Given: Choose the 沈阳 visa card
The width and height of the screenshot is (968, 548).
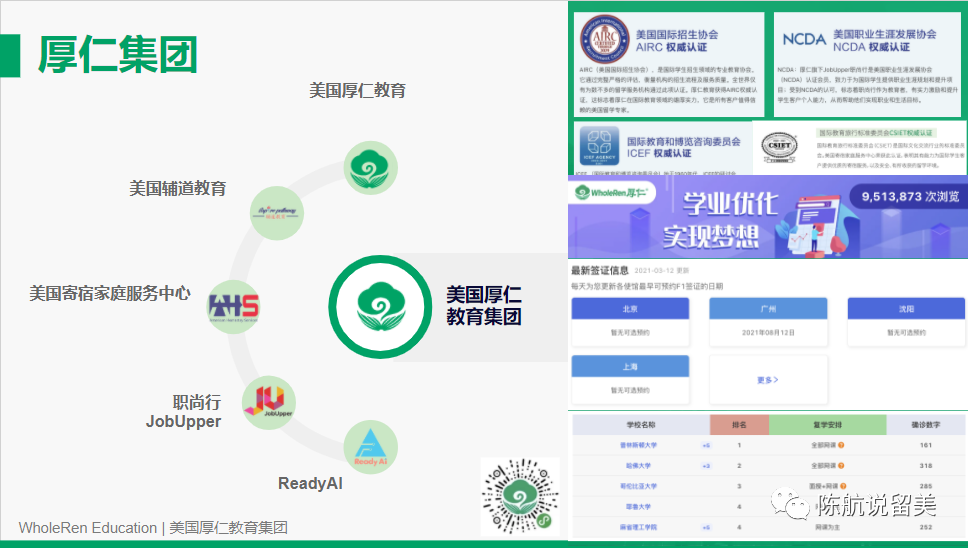Looking at the screenshot, I should pos(904,322).
